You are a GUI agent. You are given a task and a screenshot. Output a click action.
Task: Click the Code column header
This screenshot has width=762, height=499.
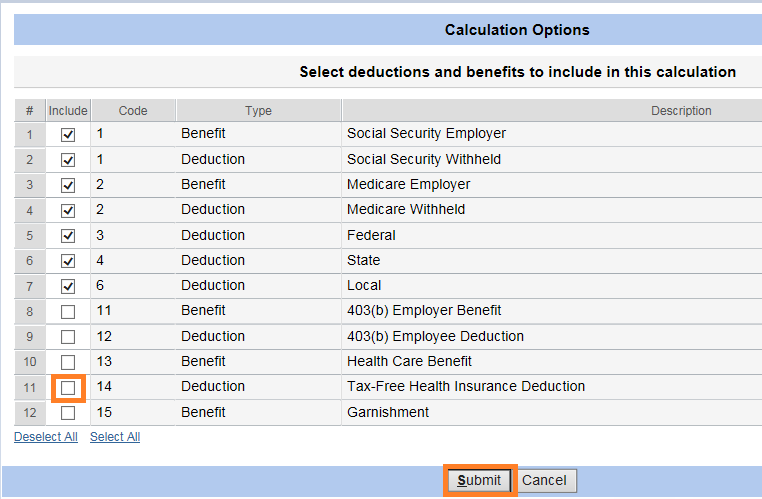[133, 111]
